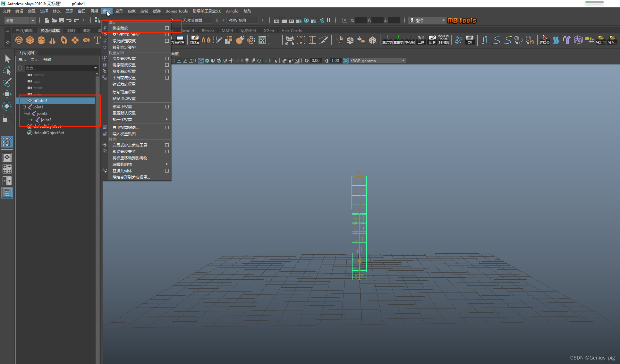This screenshot has width=620, height=364.
Task: Click Bind Skin menu entry
Action: (120, 28)
